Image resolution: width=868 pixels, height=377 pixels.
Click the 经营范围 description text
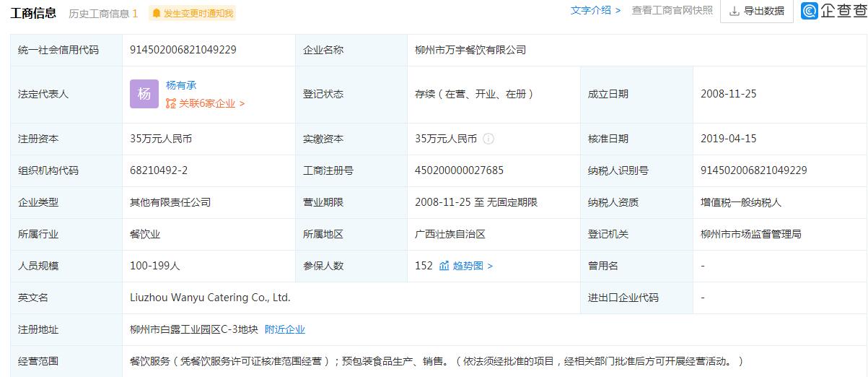[x=437, y=361]
